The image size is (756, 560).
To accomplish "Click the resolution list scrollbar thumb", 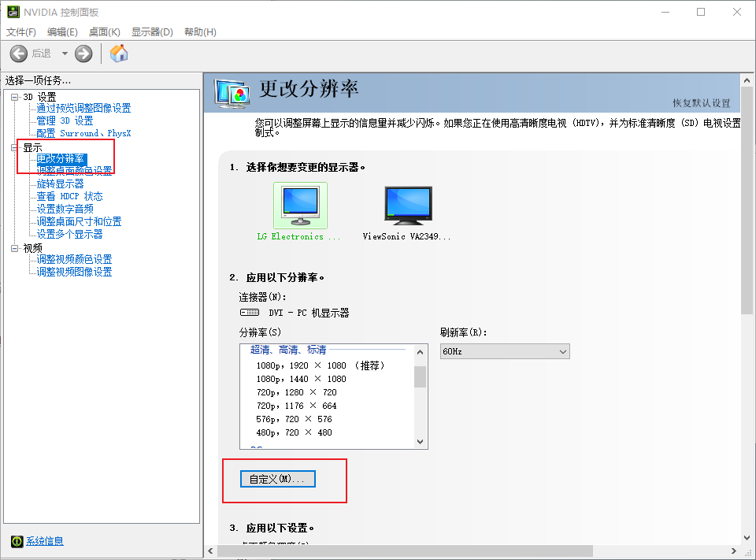I will [420, 376].
